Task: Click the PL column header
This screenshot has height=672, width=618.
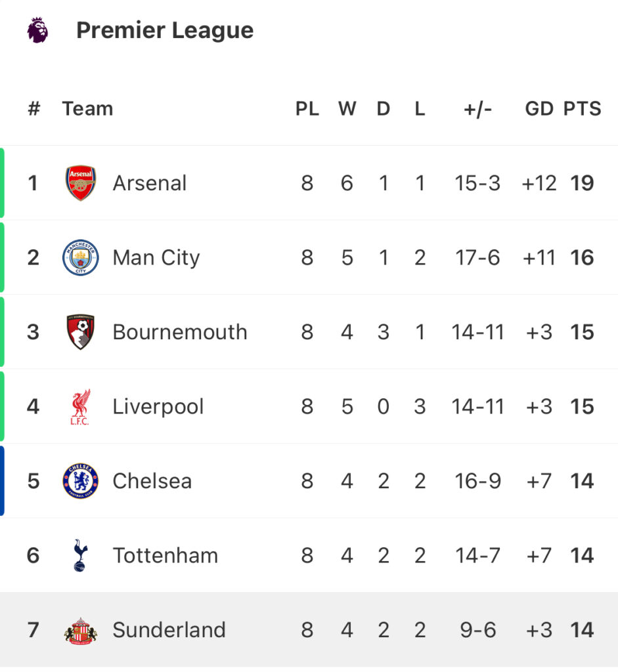Action: 307,108
